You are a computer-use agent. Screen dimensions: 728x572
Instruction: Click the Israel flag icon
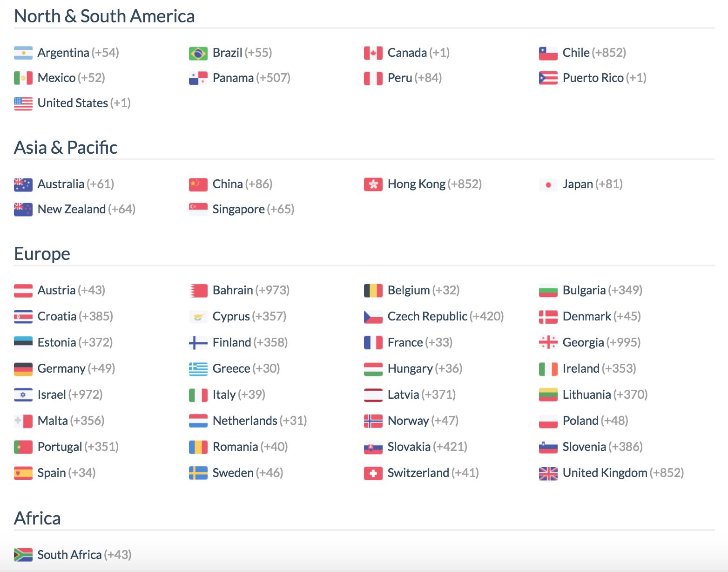pyautogui.click(x=23, y=395)
